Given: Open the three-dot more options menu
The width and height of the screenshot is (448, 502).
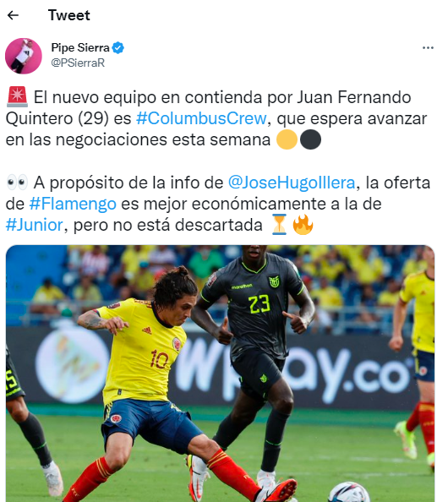Looking at the screenshot, I should [x=428, y=47].
